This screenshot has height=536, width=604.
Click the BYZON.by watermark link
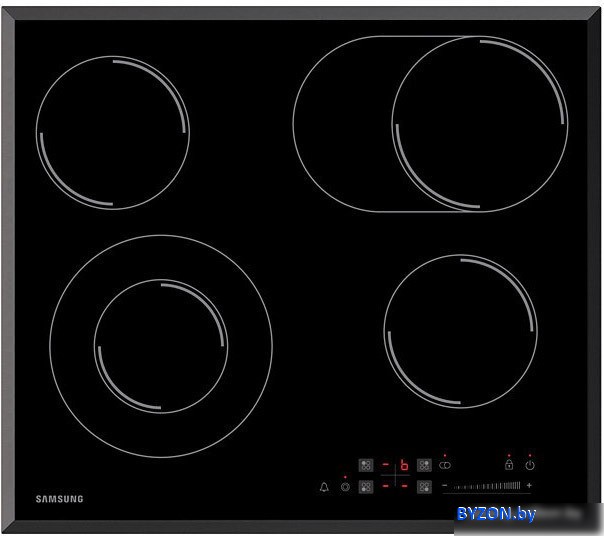[496, 514]
